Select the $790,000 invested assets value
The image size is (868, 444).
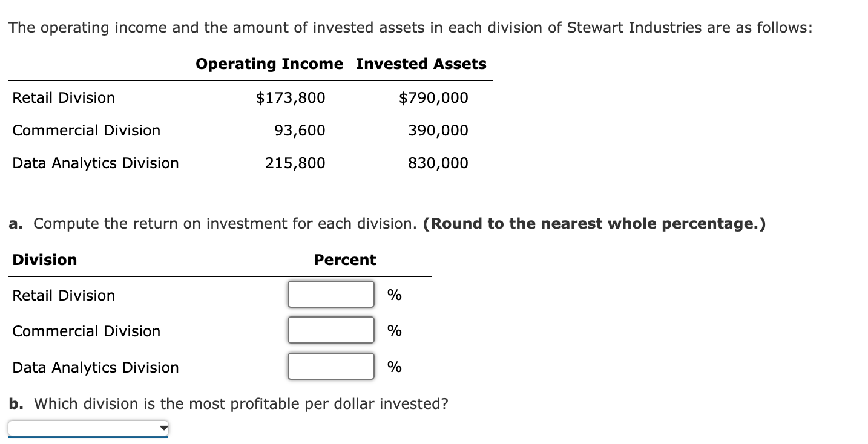(433, 97)
